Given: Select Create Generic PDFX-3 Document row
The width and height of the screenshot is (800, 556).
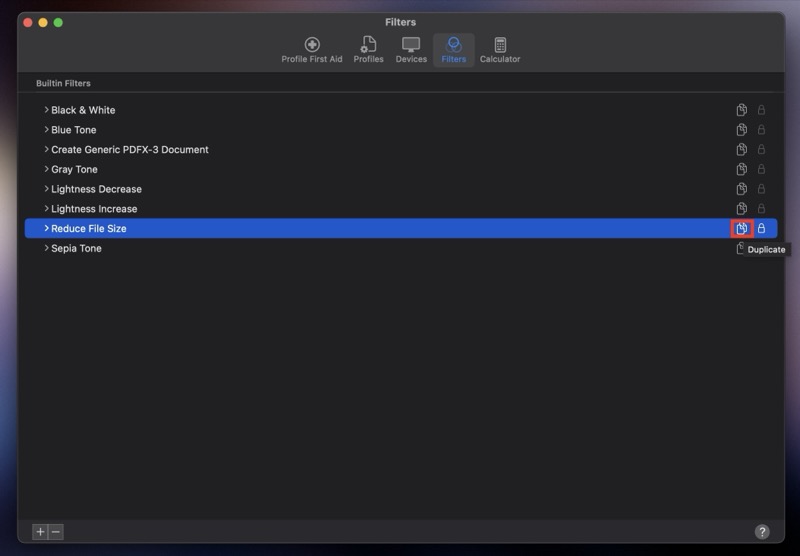Looking at the screenshot, I should click(401, 149).
